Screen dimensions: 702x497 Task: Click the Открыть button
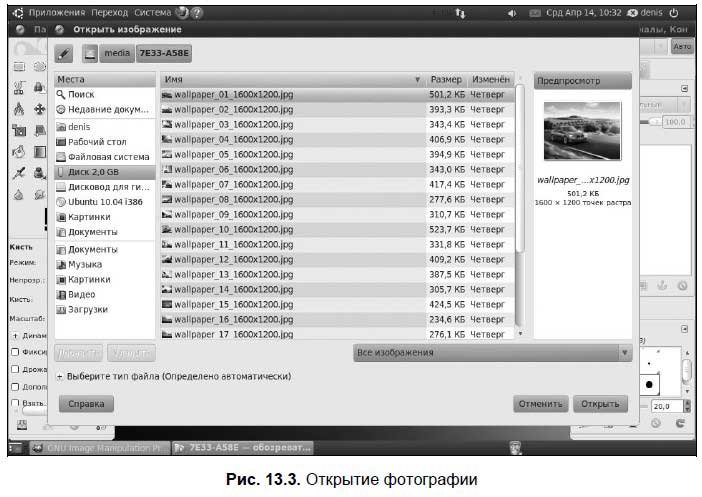600,404
